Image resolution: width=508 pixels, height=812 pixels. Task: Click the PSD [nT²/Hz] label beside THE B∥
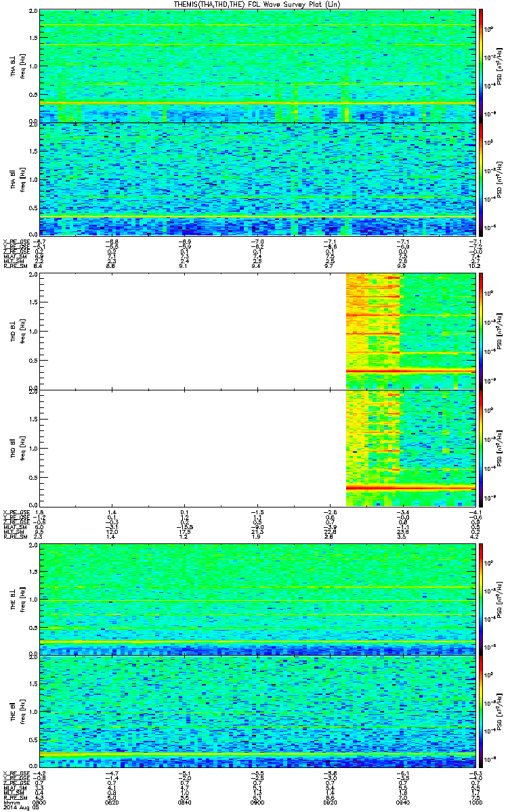click(499, 711)
